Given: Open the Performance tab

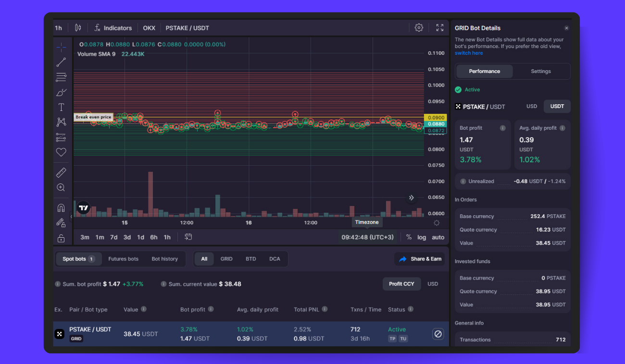Looking at the screenshot, I should point(485,71).
